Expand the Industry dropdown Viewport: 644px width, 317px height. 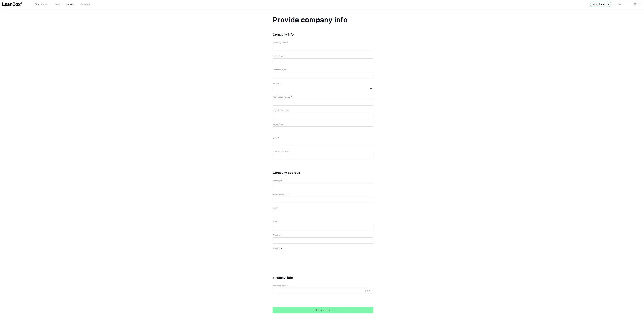(323, 89)
